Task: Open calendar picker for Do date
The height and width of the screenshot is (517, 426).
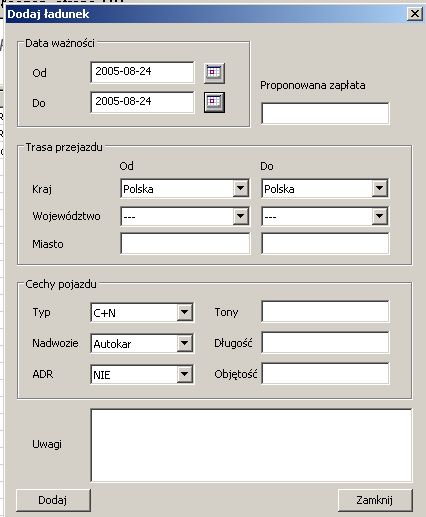Action: click(x=214, y=102)
